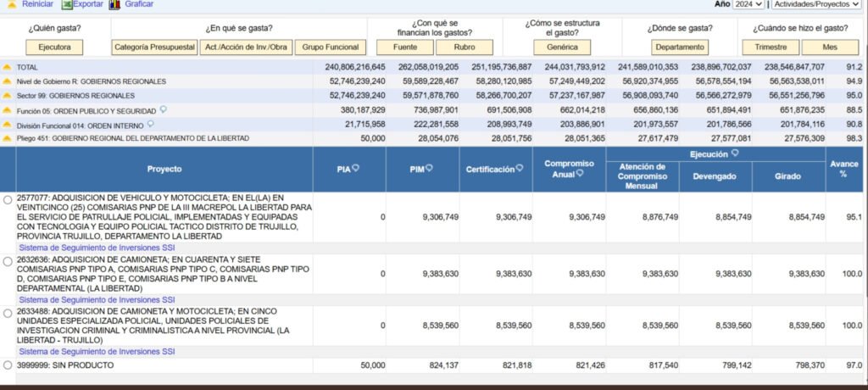Open SSI link under project 2633488

pos(97,351)
